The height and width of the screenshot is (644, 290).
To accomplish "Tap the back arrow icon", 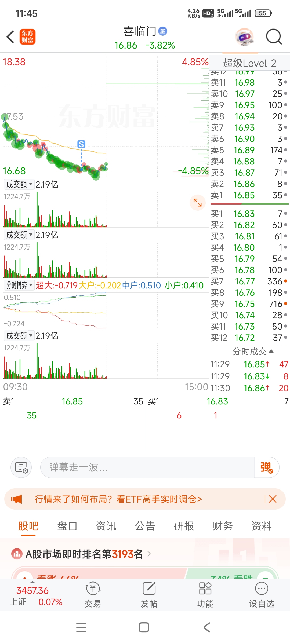I will coord(10,37).
